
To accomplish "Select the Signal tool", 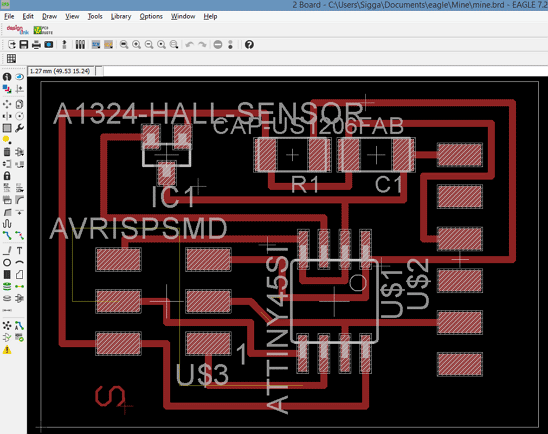I will pos(20,287).
